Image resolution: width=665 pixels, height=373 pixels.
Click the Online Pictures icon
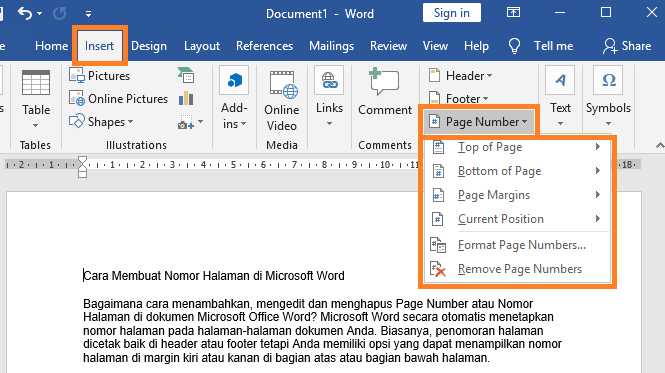[77, 98]
